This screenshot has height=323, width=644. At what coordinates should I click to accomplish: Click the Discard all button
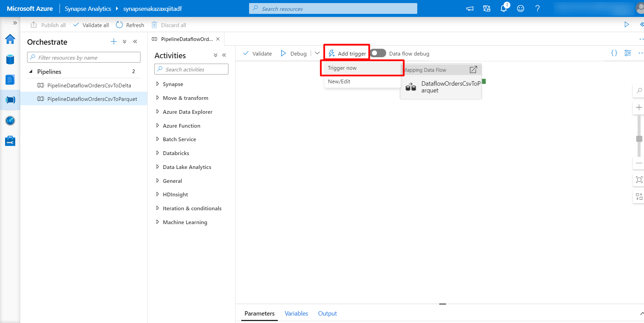[x=169, y=25]
